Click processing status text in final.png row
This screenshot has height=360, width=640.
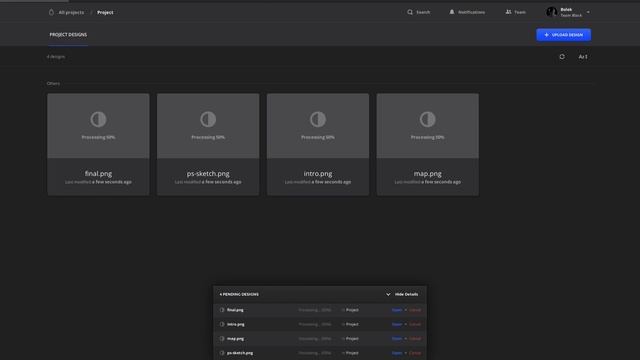[x=315, y=310]
